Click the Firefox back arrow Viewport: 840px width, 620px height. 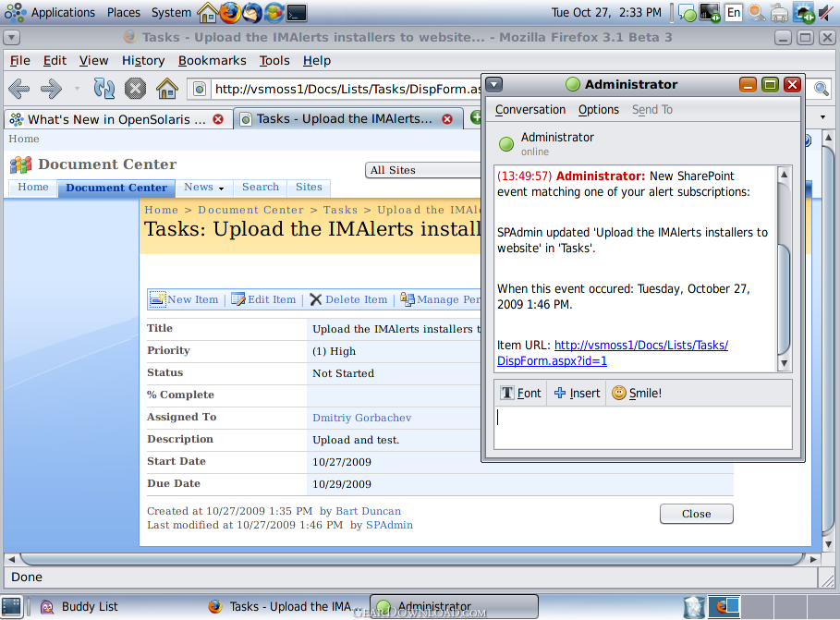click(19, 89)
